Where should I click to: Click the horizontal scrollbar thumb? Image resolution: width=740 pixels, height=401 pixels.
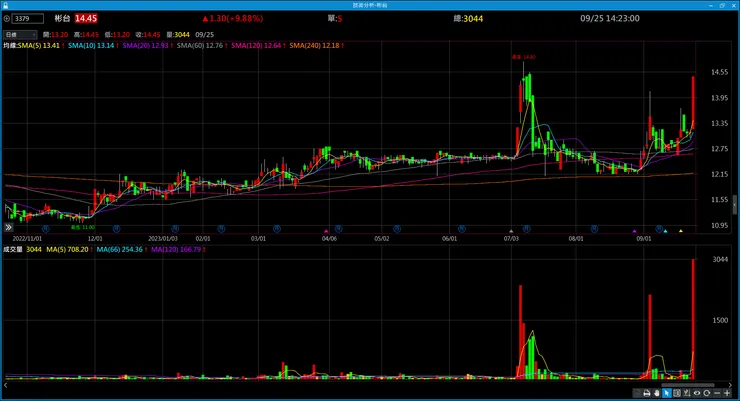pos(688,385)
